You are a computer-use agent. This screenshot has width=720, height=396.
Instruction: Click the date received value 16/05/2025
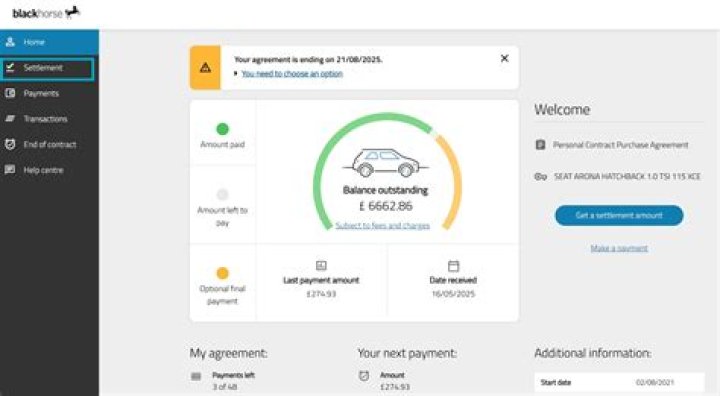[453, 294]
